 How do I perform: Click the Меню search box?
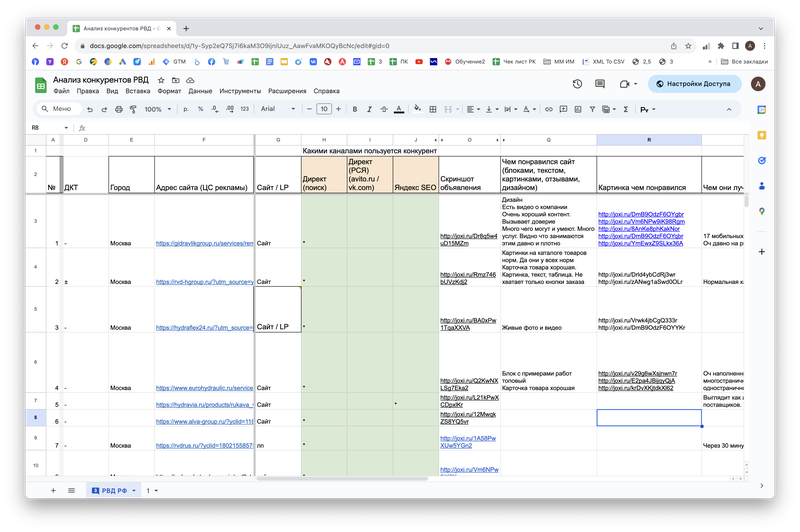pos(60,109)
